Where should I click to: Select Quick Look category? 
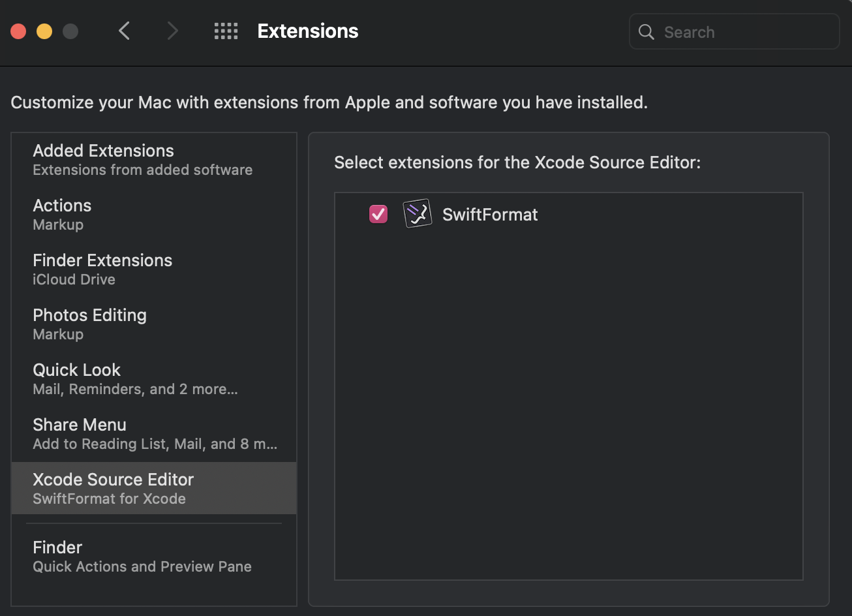click(x=154, y=379)
